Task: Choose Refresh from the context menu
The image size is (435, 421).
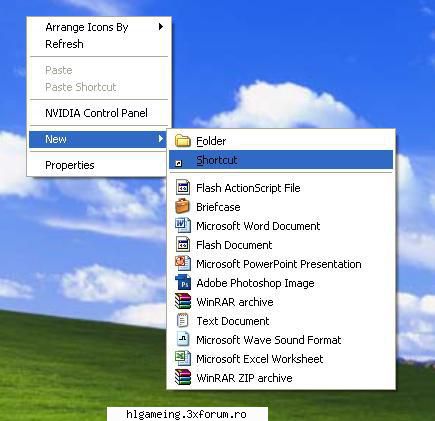Action: coord(99,44)
